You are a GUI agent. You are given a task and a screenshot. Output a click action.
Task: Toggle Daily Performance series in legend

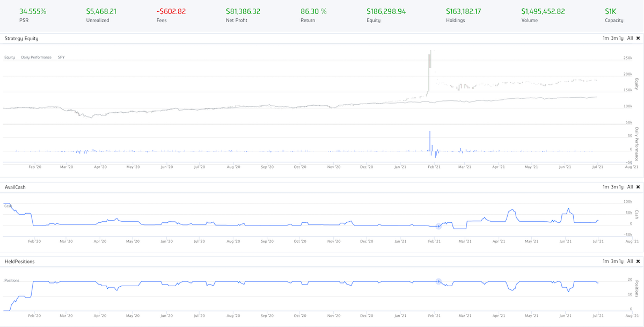[36, 57]
